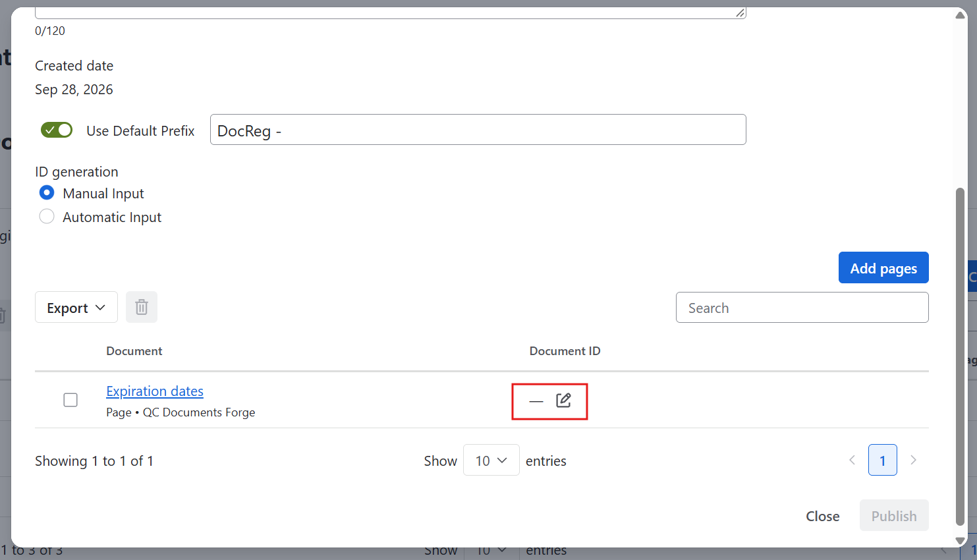Image resolution: width=977 pixels, height=560 pixels.
Task: Select the Manual Input radio button
Action: pos(47,193)
